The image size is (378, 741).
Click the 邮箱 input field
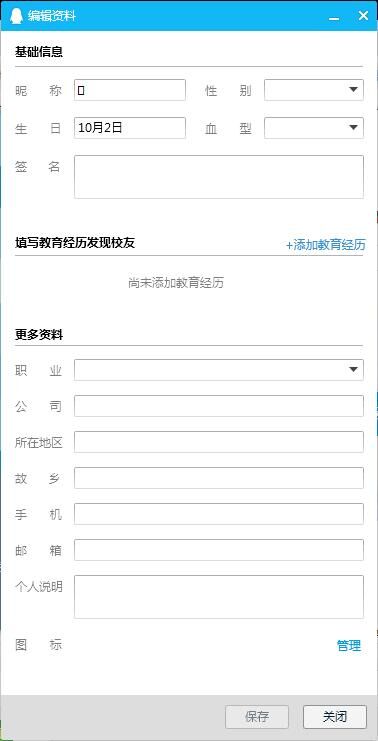click(219, 550)
